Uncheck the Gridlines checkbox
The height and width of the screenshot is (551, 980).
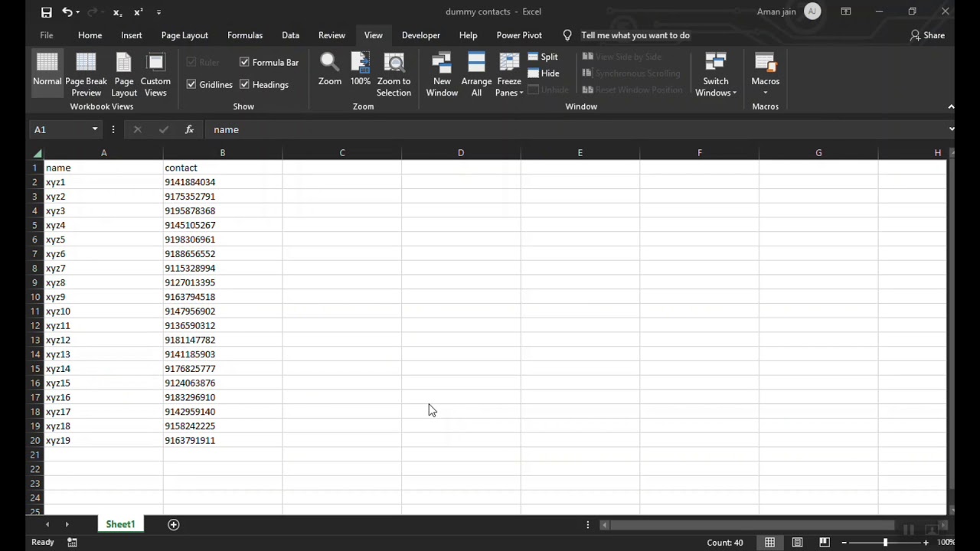coord(191,84)
